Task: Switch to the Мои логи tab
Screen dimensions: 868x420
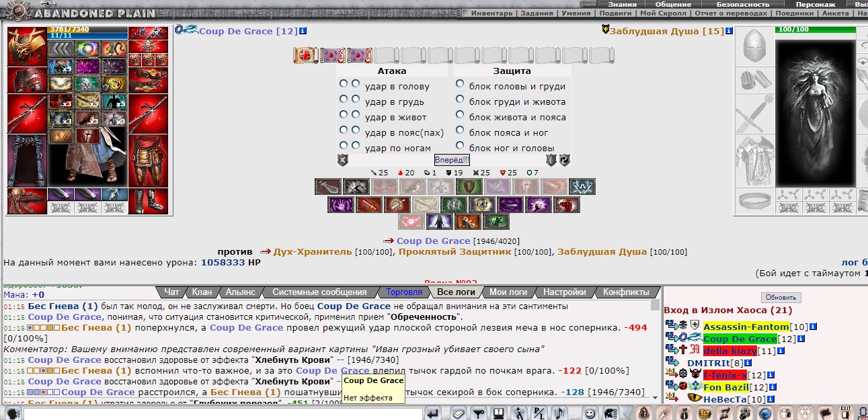Action: (508, 292)
